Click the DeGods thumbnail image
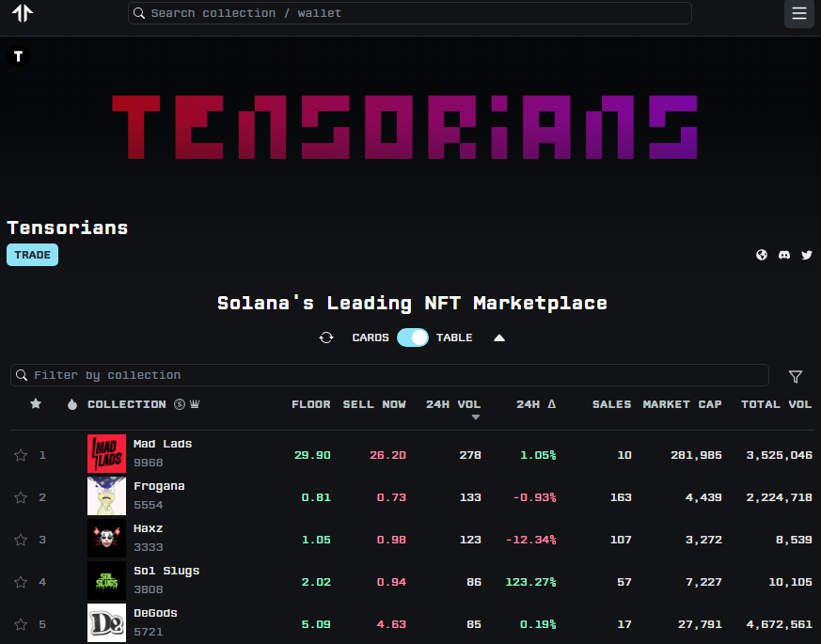 107,623
